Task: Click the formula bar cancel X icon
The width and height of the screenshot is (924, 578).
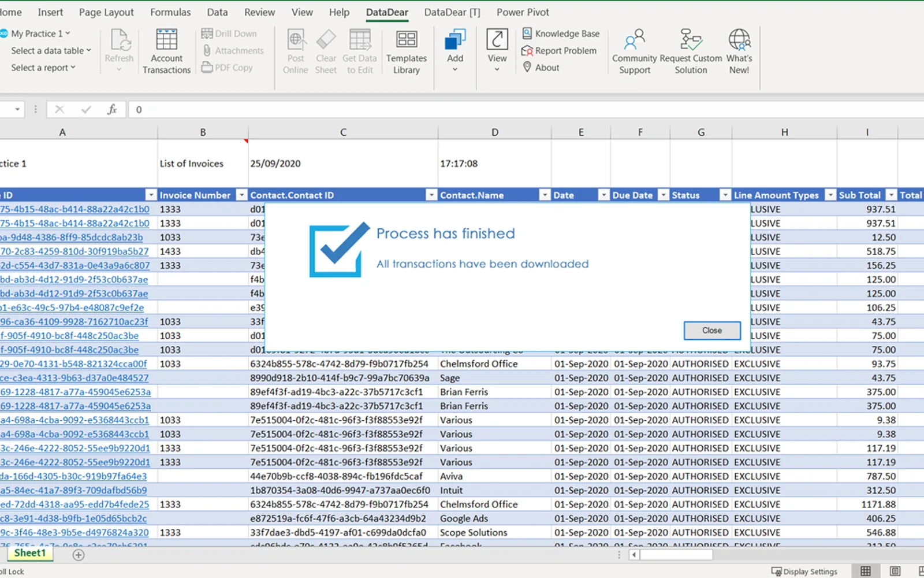Action: pyautogui.click(x=59, y=109)
